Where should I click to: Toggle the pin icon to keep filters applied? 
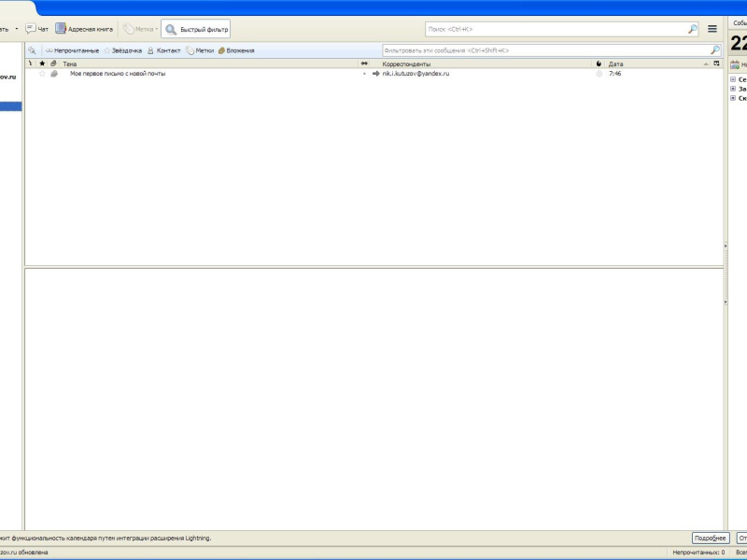[x=32, y=50]
